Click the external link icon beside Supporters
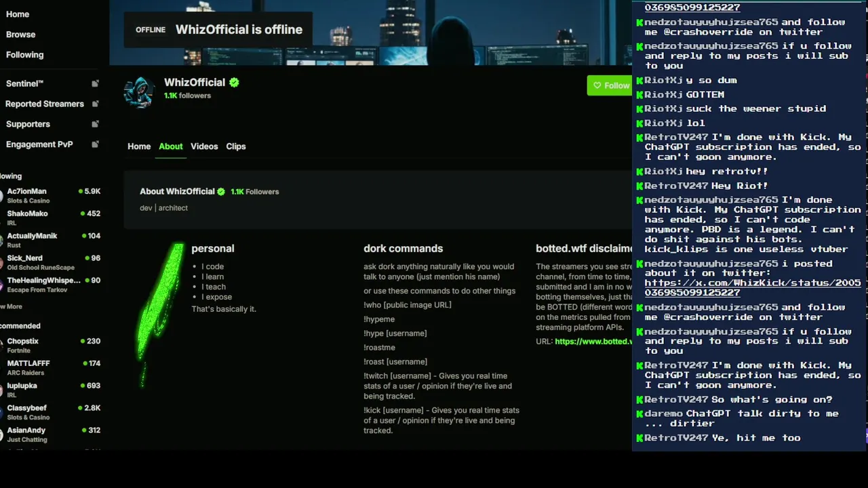 [95, 124]
